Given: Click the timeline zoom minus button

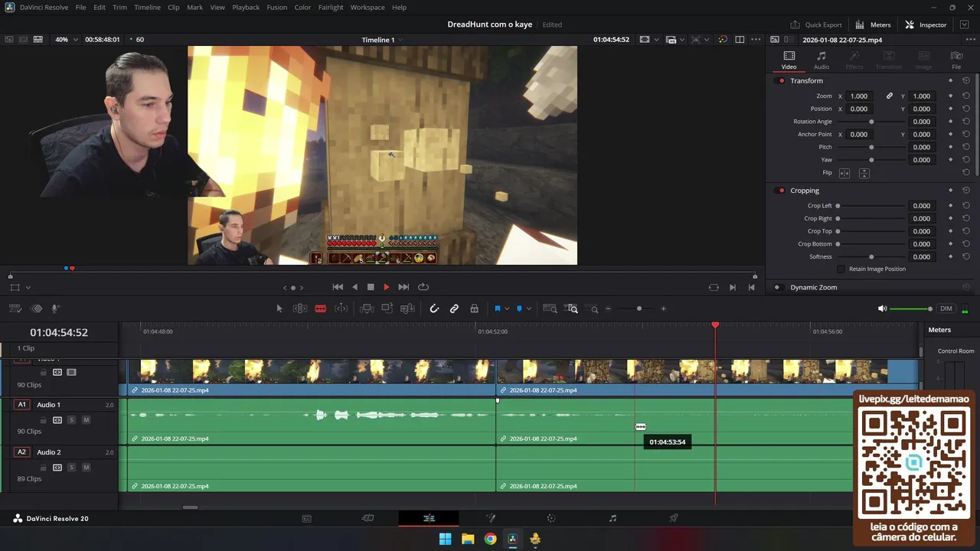Looking at the screenshot, I should tap(609, 308).
